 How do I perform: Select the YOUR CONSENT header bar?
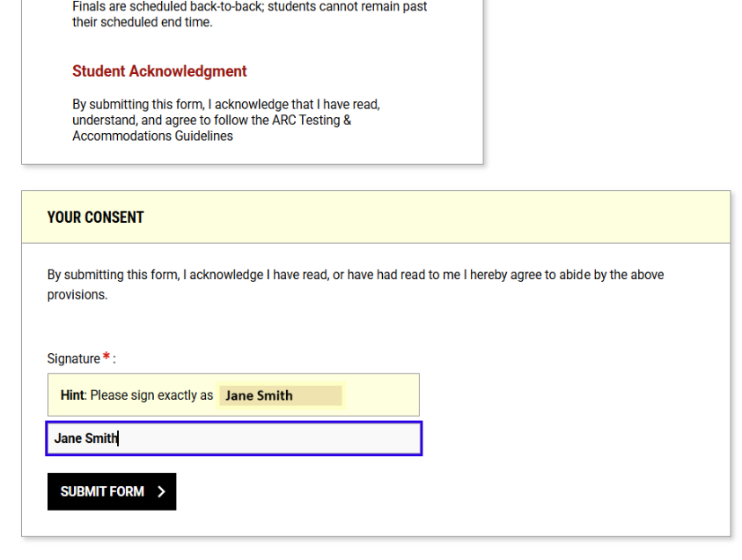[x=95, y=217]
